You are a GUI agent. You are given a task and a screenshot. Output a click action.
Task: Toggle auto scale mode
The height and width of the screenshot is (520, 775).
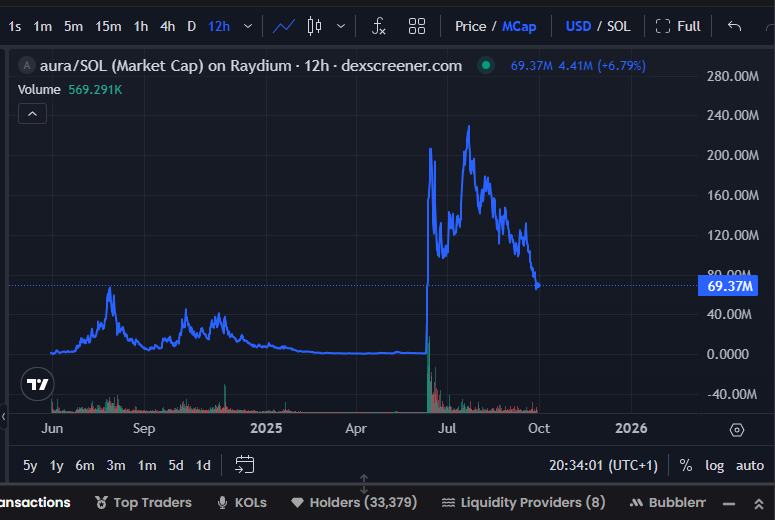pyautogui.click(x=750, y=465)
